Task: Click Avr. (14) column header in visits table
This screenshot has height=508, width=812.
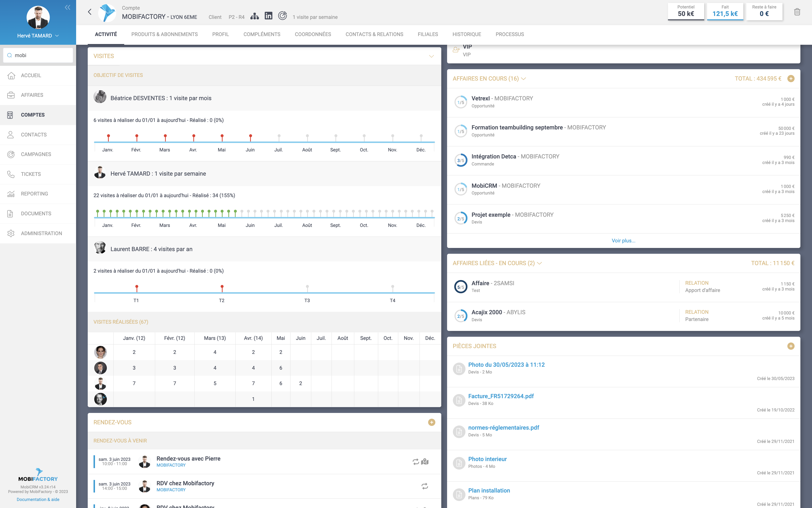Action: coord(253,338)
